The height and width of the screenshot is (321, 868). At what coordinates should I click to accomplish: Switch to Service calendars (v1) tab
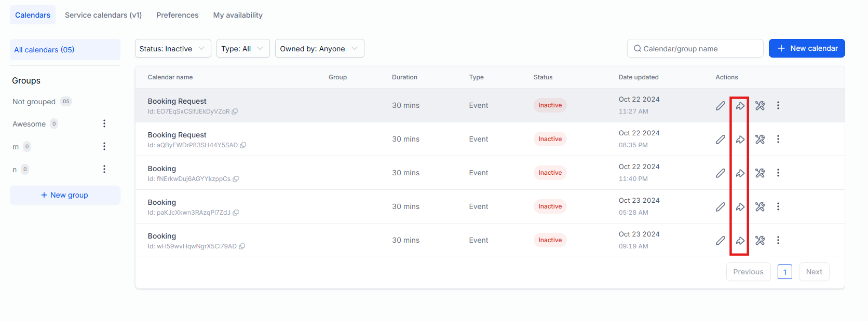point(103,15)
